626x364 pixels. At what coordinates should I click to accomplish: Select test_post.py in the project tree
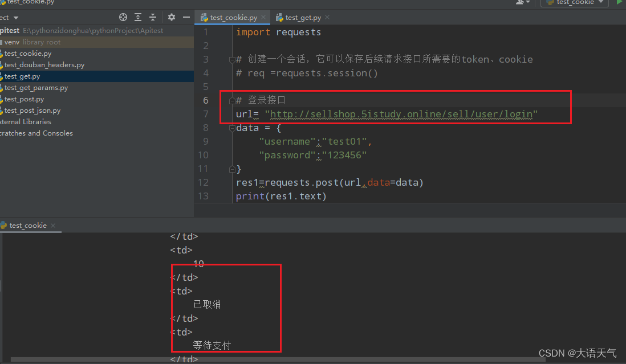24,99
